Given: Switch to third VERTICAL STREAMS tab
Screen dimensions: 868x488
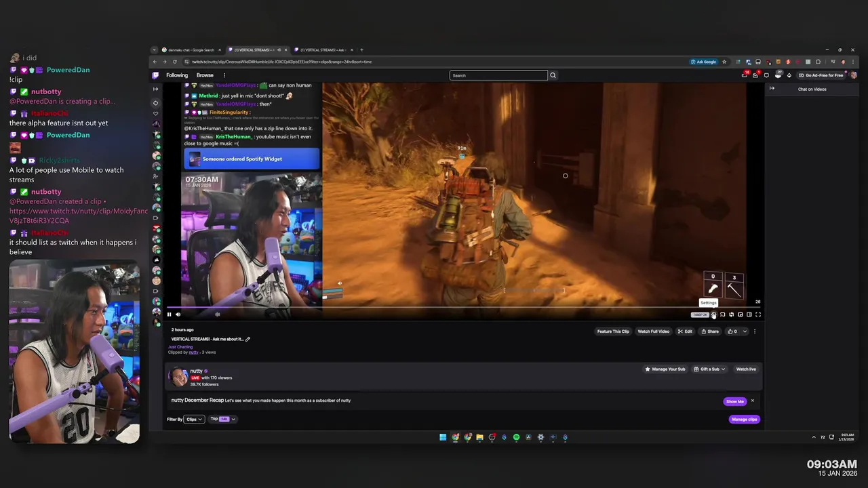Looking at the screenshot, I should (323, 50).
